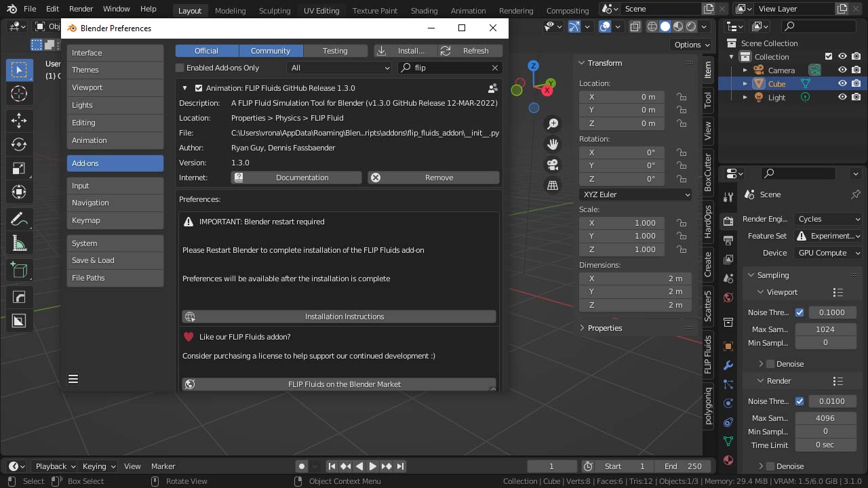
Task: Click the Preferences hamburger menu icon
Action: pos(73,379)
